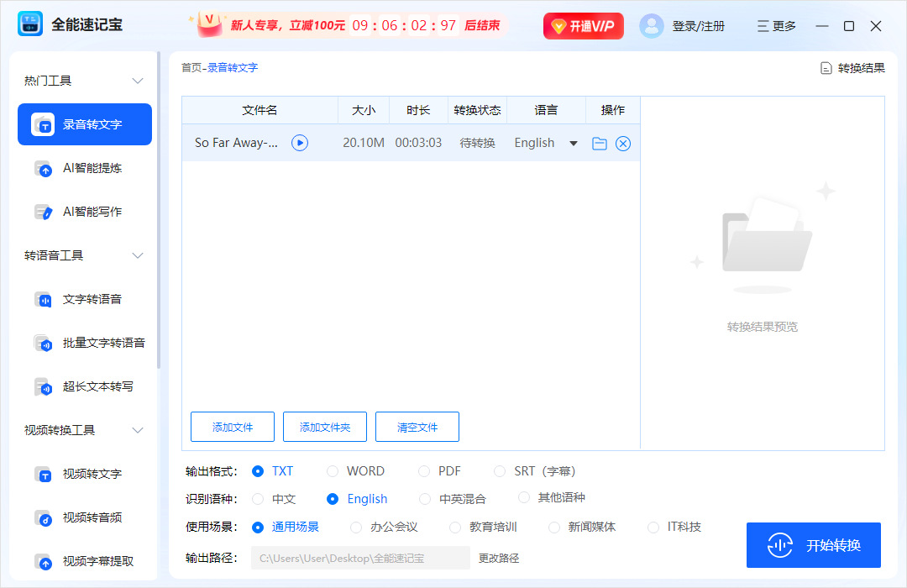Image resolution: width=907 pixels, height=588 pixels.
Task: Open AI智能写作 tool
Action: pos(85,212)
